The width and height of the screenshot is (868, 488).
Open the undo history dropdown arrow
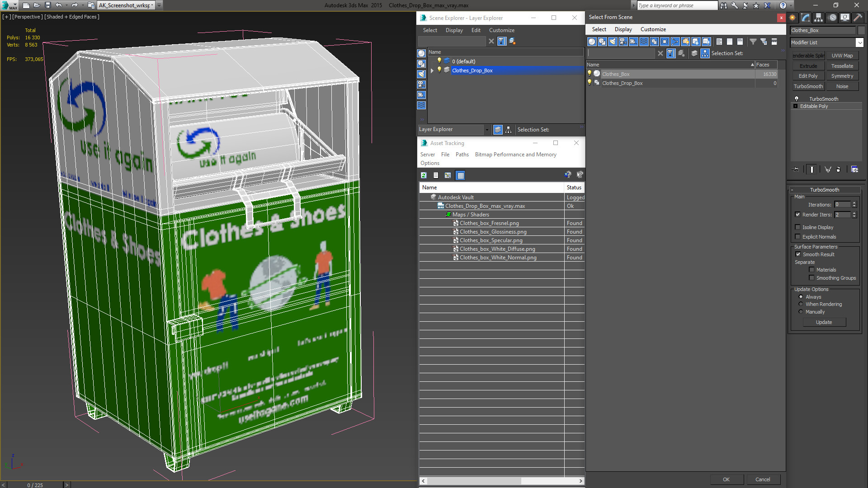coord(66,5)
